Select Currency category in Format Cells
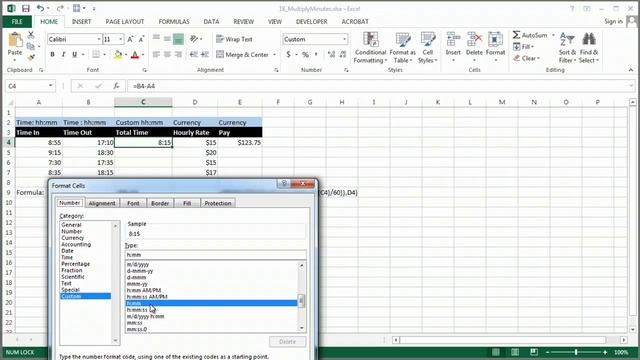640x360 pixels. pos(73,238)
